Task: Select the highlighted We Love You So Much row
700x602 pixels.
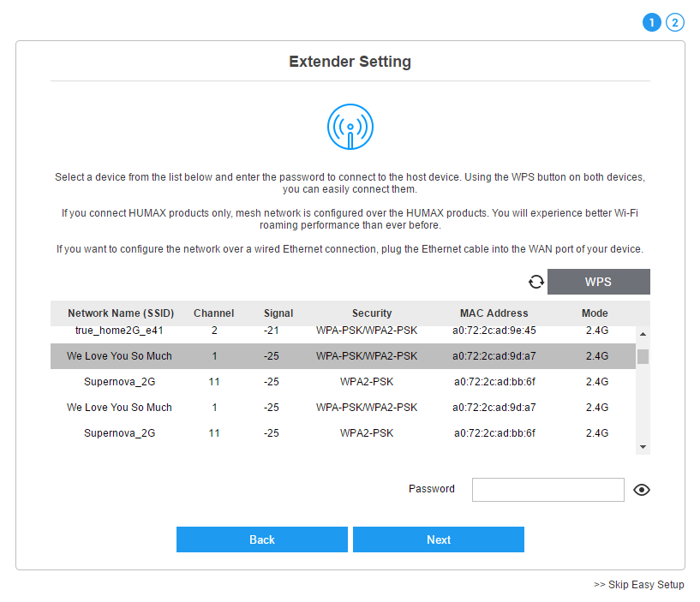Action: 343,356
